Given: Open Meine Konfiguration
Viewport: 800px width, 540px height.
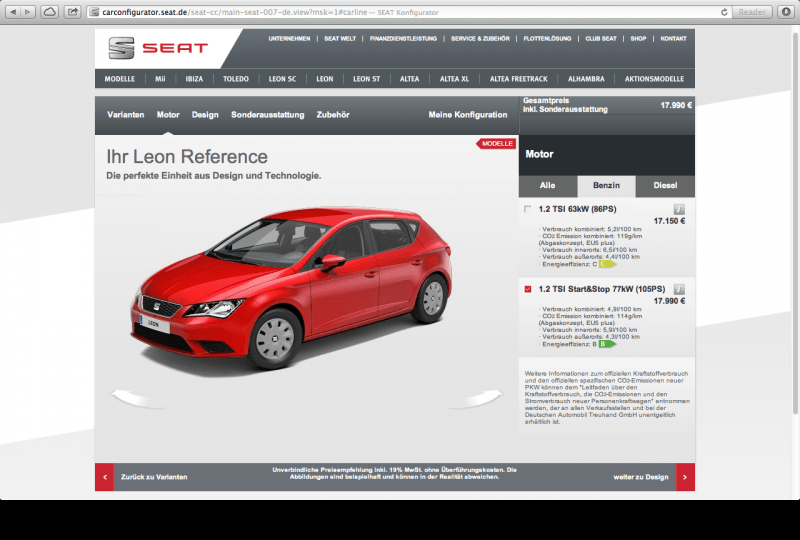Looking at the screenshot, I should click(468, 115).
